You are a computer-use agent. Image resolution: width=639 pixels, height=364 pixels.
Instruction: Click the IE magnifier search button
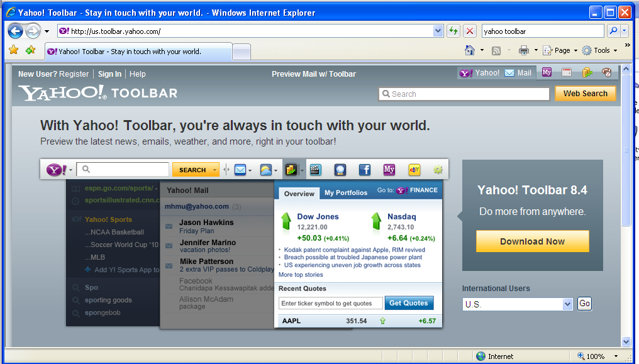[x=613, y=31]
